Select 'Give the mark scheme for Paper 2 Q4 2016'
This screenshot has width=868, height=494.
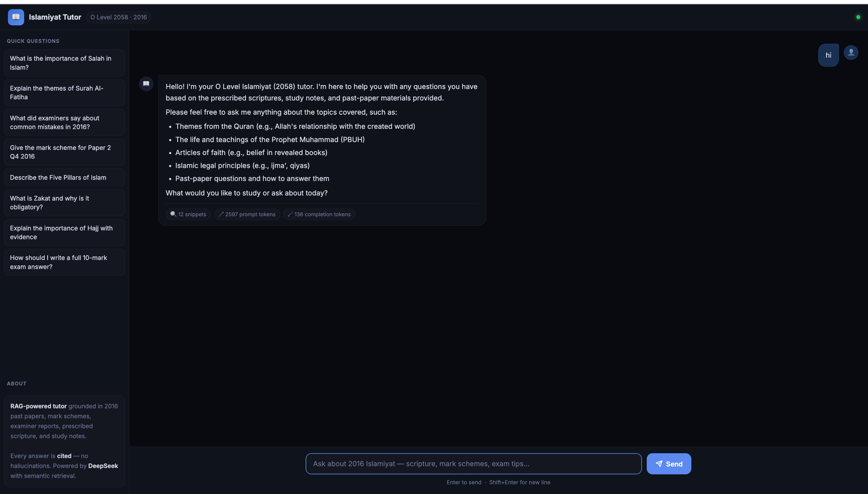[x=65, y=152]
